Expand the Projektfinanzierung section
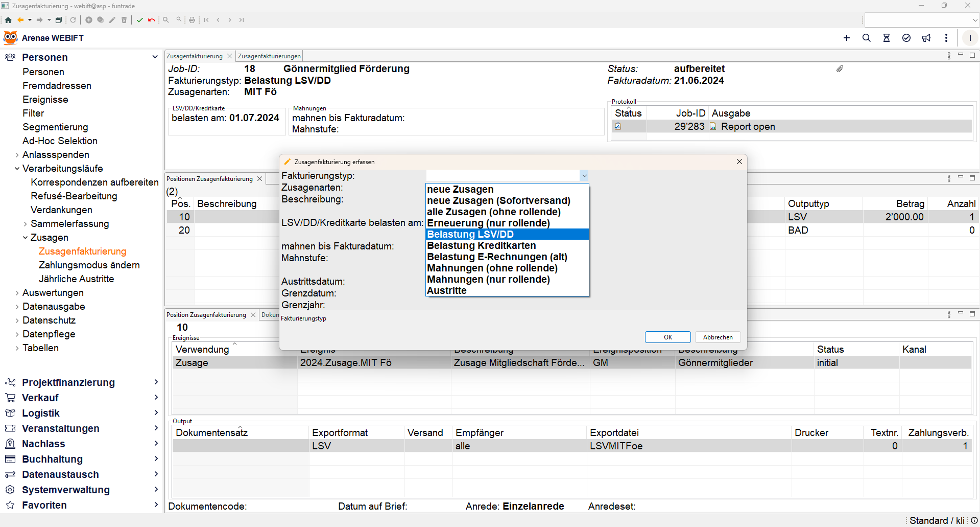This screenshot has height=527, width=980. coord(156,382)
